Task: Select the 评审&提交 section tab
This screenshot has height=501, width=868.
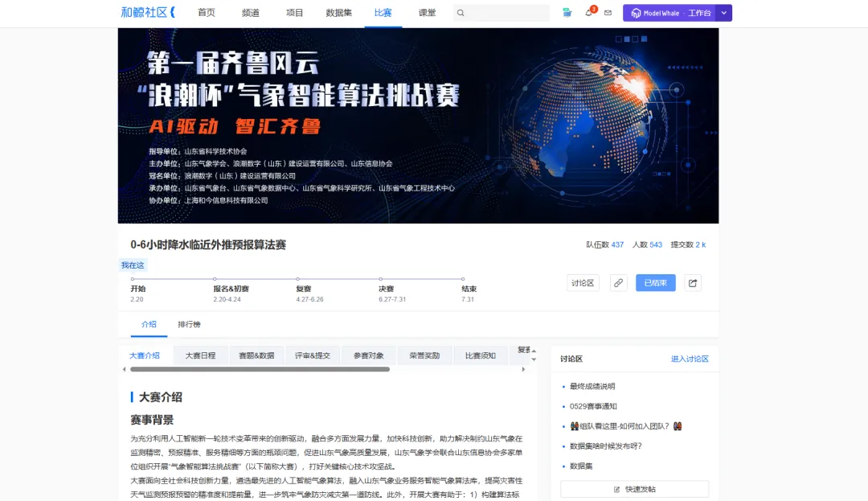Action: (312, 355)
